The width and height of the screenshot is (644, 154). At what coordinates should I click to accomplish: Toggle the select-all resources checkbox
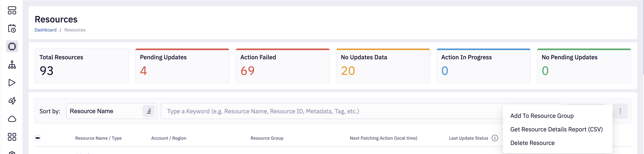pyautogui.click(x=37, y=138)
